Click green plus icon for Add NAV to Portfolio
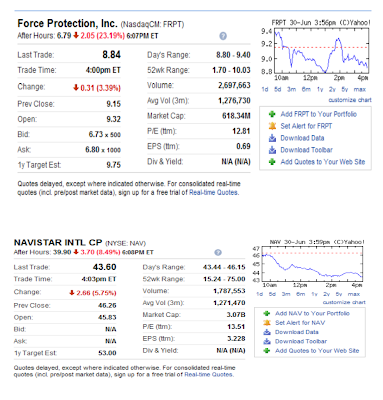Screen dimensions: 383x400 click(x=266, y=313)
